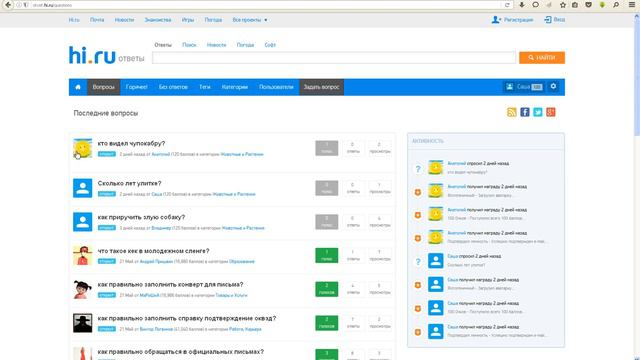The height and width of the screenshot is (360, 640).
Task: Open Саша user menu in blue bar
Action: click(524, 87)
